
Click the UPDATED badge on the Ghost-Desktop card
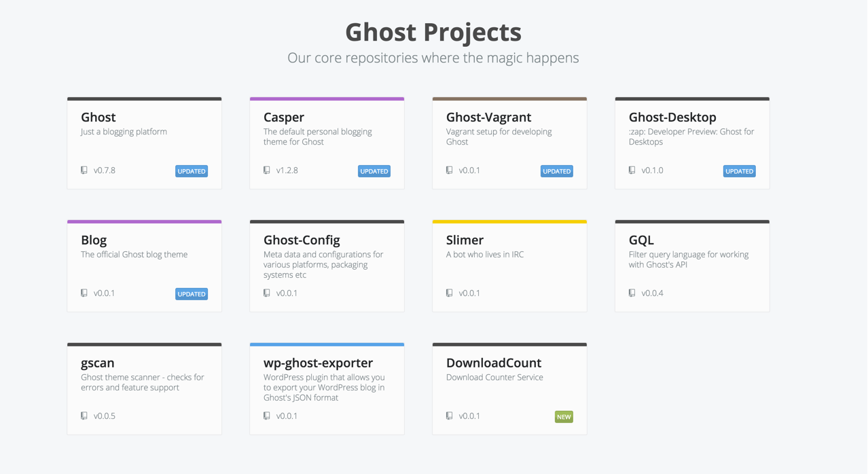pos(739,171)
